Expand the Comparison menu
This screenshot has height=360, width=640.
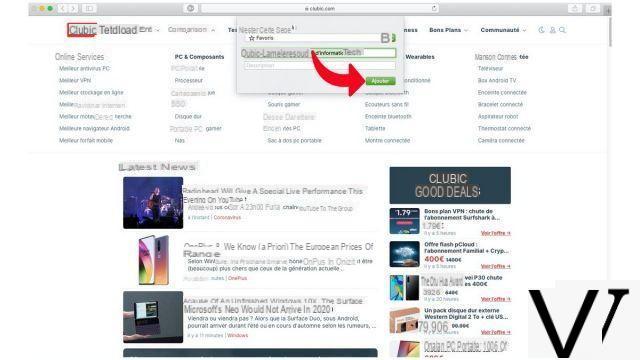coord(191,30)
